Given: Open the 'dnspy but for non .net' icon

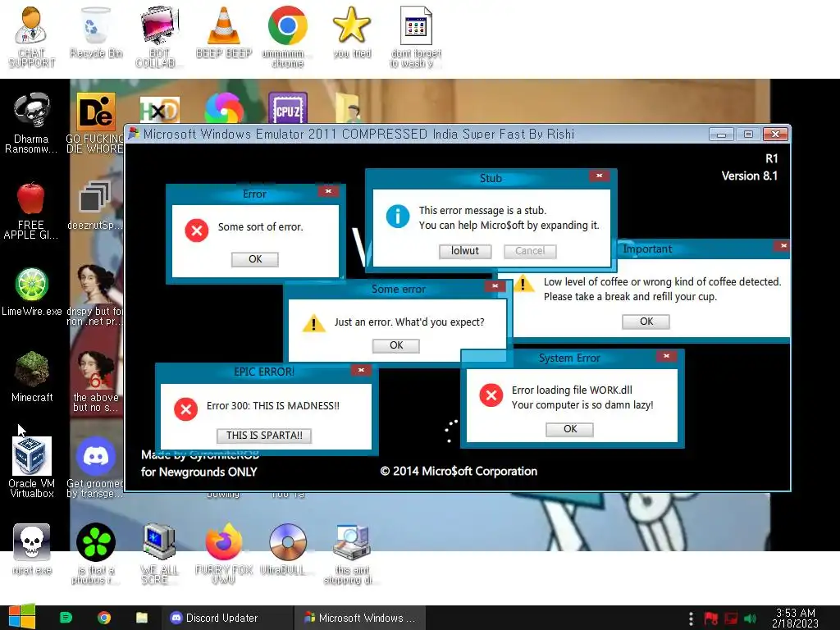Looking at the screenshot, I should coord(95,294).
